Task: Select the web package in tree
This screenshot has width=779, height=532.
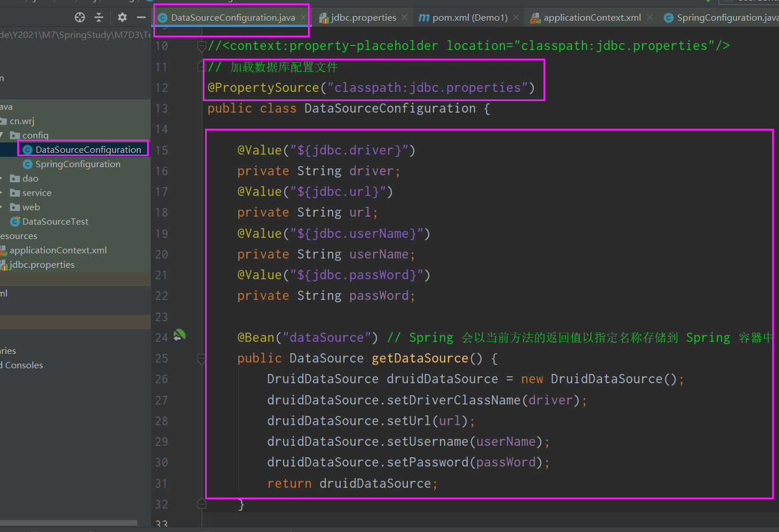Action: (x=31, y=207)
